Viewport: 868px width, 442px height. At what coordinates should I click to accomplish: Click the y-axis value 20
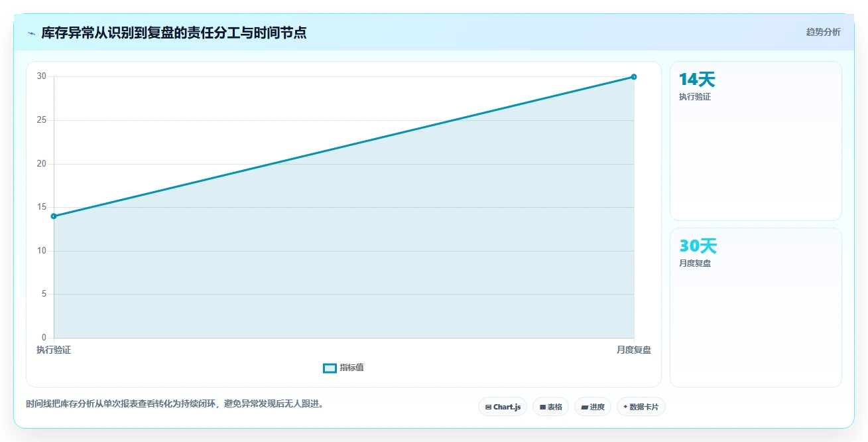(x=42, y=163)
